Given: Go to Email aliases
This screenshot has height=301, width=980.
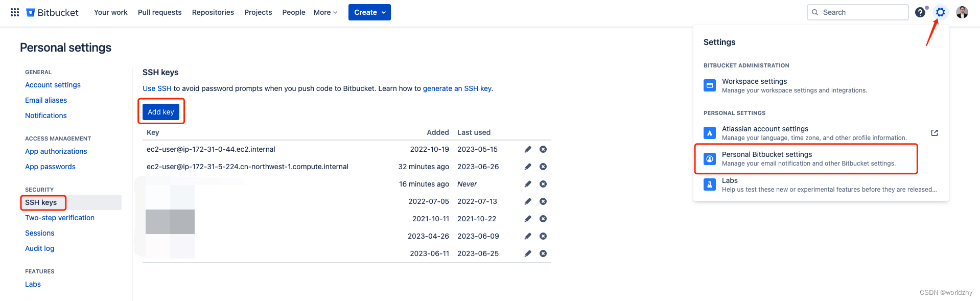Looking at the screenshot, I should [x=46, y=100].
